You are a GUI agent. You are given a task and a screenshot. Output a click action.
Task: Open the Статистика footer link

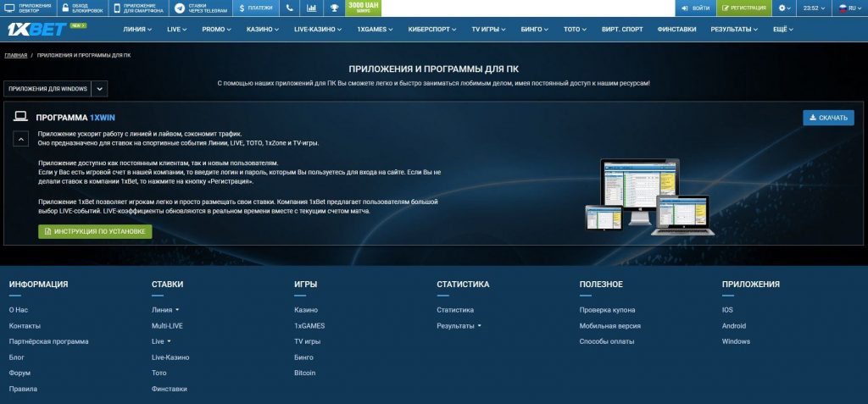[x=455, y=310]
